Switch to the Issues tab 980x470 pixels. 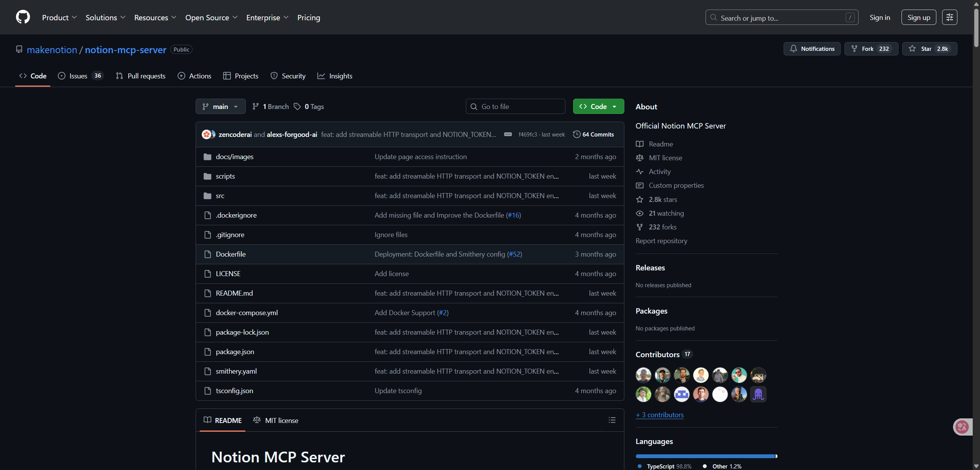pyautogui.click(x=80, y=76)
